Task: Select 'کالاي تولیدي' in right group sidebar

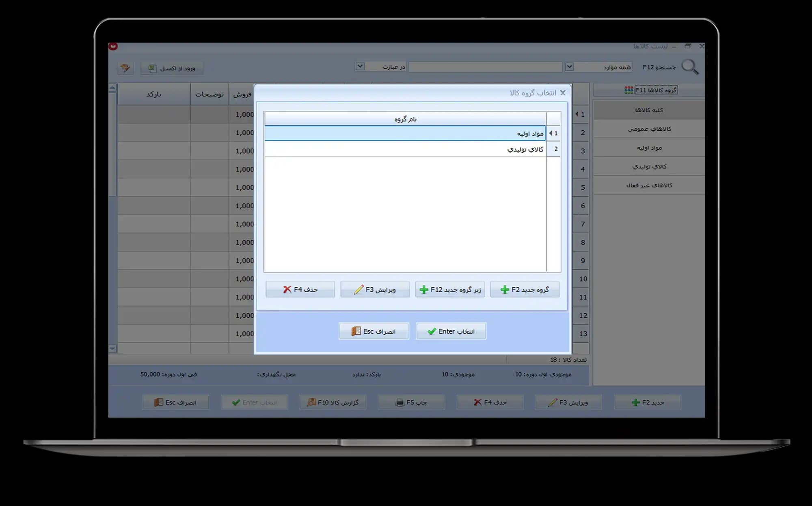Action: (x=649, y=166)
